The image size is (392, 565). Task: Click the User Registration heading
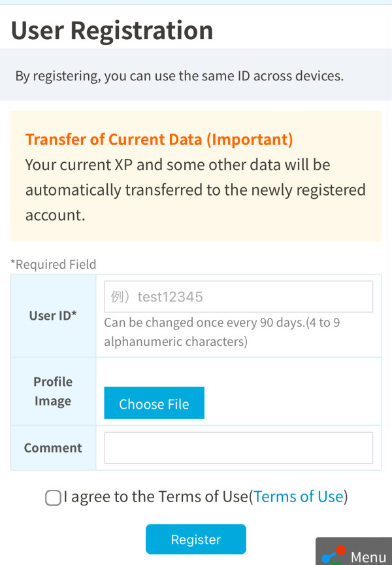pyautogui.click(x=112, y=30)
